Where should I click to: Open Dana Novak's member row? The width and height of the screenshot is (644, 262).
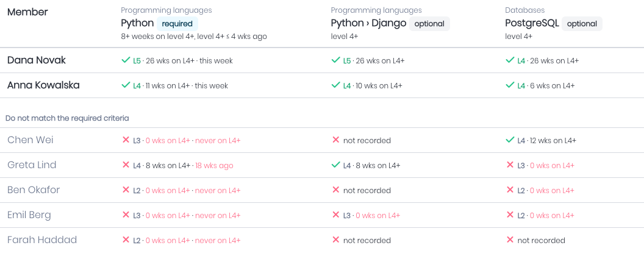(322, 60)
